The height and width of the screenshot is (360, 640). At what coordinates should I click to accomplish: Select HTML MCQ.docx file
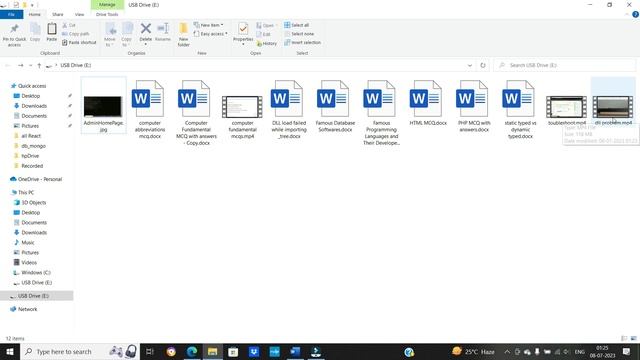click(428, 102)
